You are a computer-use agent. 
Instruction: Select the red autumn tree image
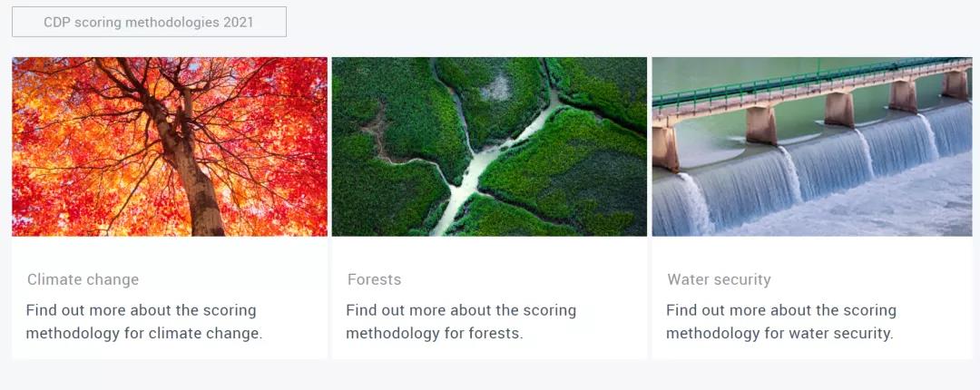[x=170, y=147]
